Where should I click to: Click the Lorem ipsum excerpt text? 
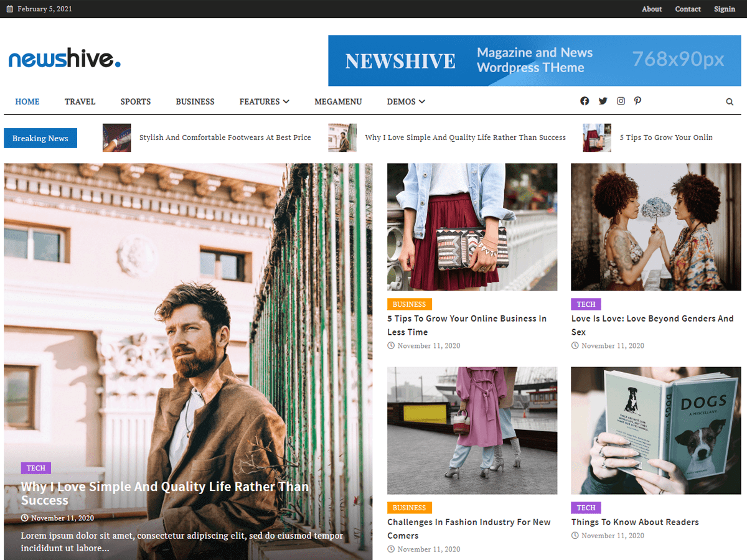pos(182,541)
